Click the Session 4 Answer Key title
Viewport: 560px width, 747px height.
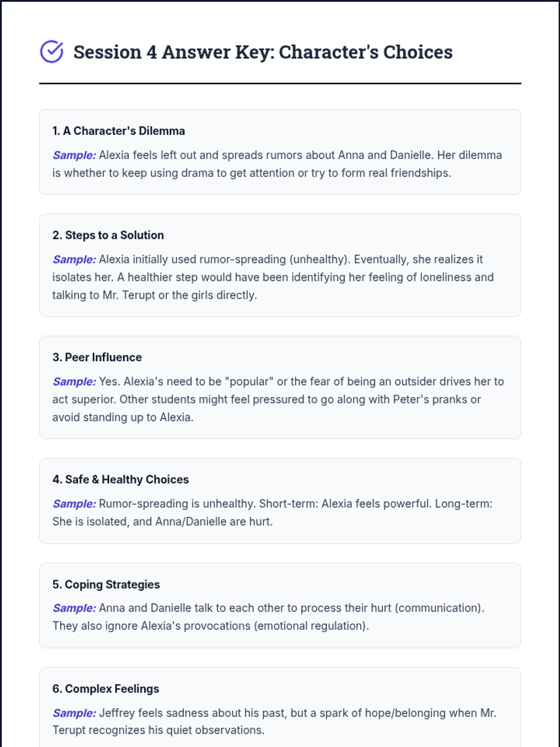point(263,52)
